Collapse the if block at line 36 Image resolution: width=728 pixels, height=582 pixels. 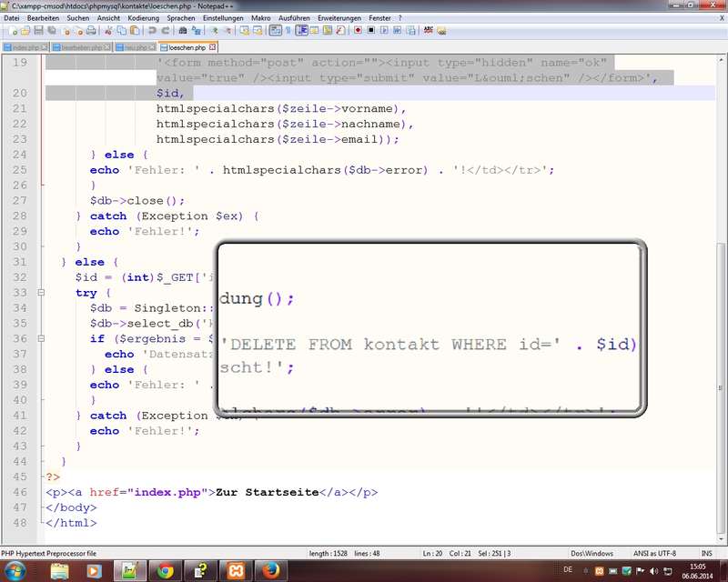coord(41,339)
